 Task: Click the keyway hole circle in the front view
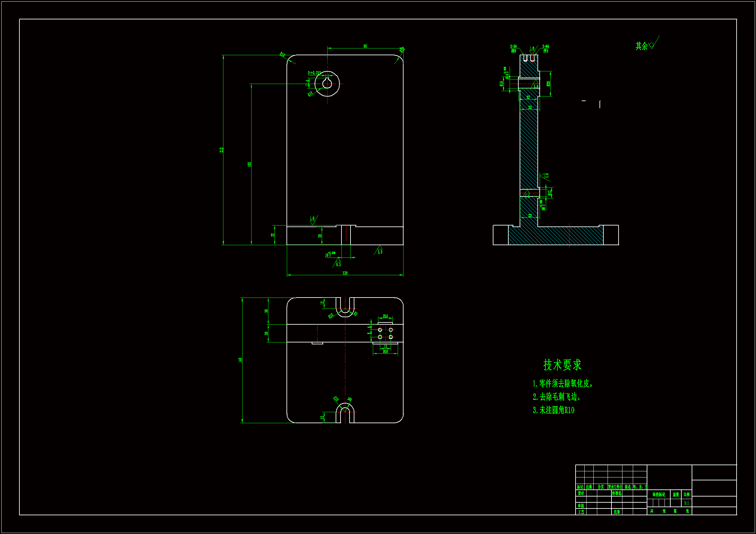[327, 84]
